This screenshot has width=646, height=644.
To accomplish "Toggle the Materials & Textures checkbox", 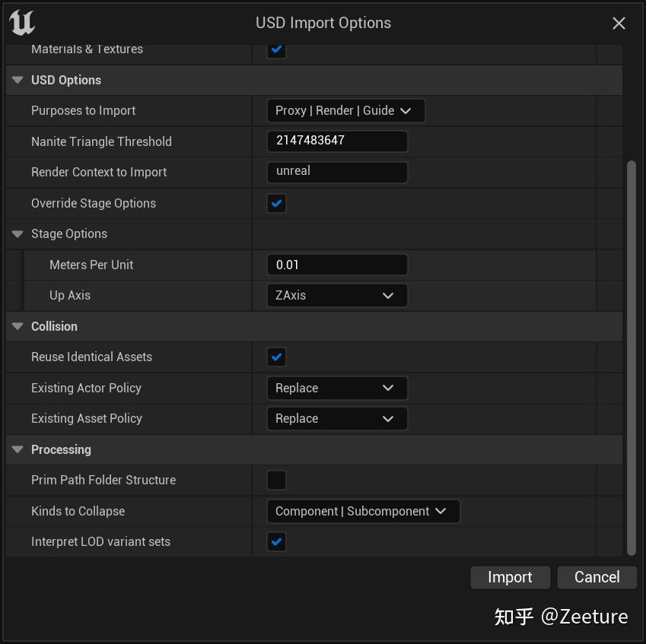I will tap(276, 50).
